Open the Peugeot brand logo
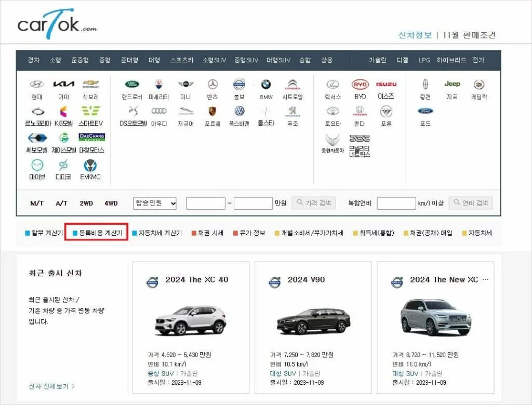The width and height of the screenshot is (532, 405). point(292,111)
